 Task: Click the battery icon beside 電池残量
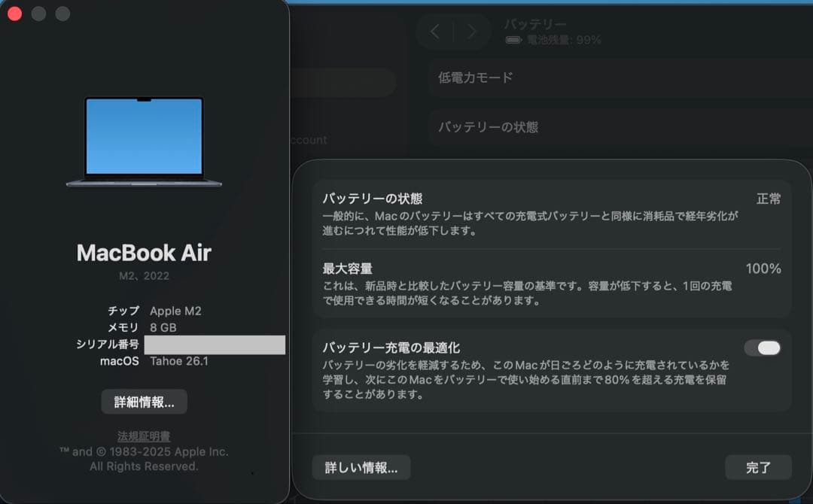pyautogui.click(x=513, y=40)
